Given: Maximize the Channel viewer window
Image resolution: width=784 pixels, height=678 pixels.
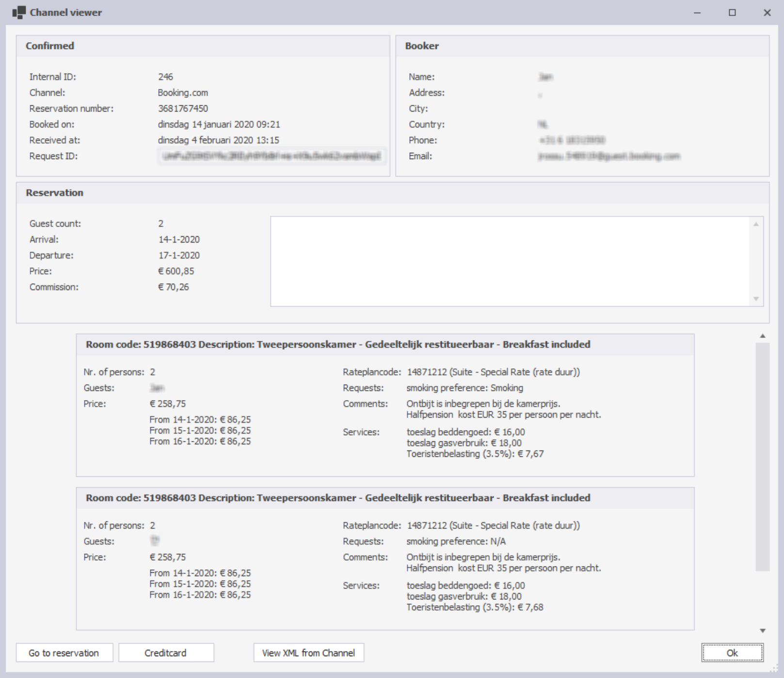Looking at the screenshot, I should click(732, 13).
